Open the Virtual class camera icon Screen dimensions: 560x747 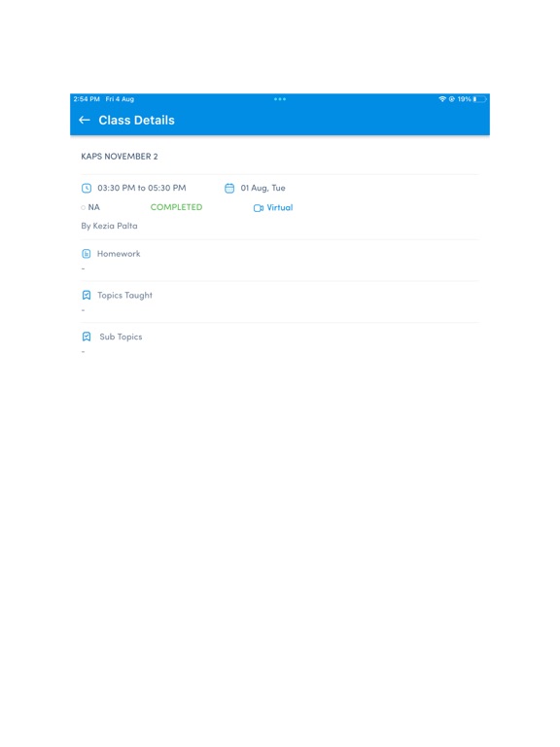[x=259, y=208]
